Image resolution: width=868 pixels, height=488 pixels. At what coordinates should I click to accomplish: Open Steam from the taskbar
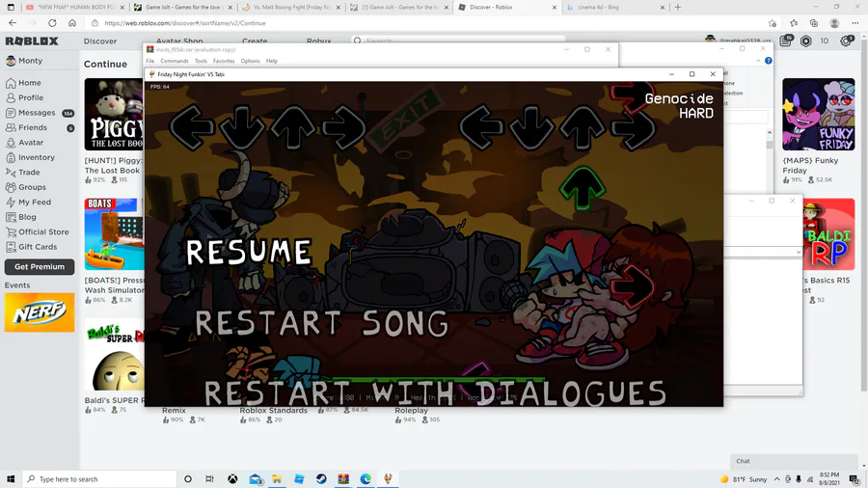point(321,479)
